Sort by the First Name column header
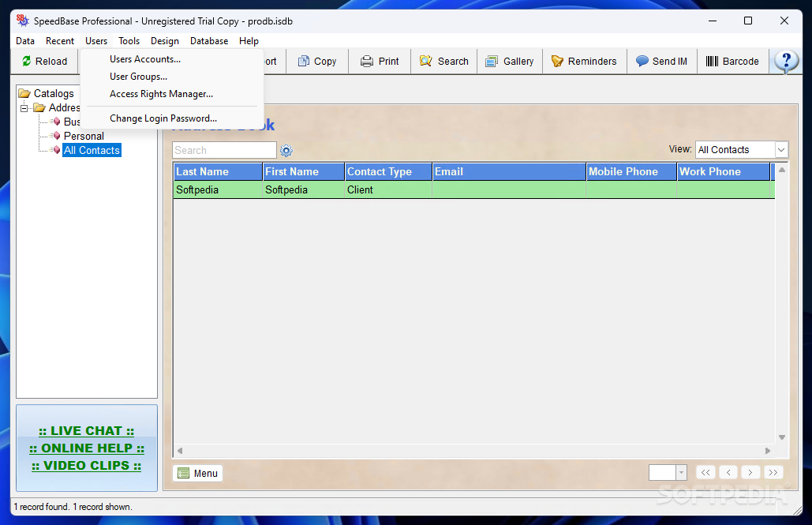Image resolution: width=812 pixels, height=525 pixels. (304, 171)
